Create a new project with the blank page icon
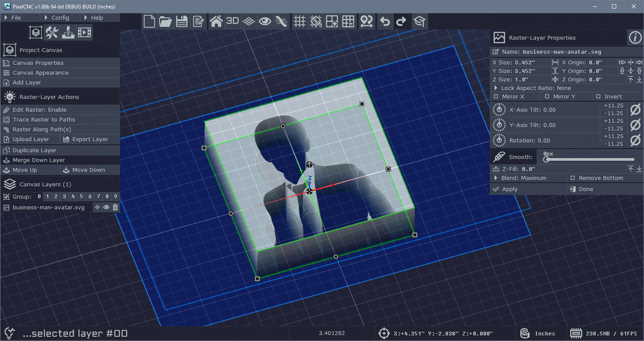 click(149, 21)
